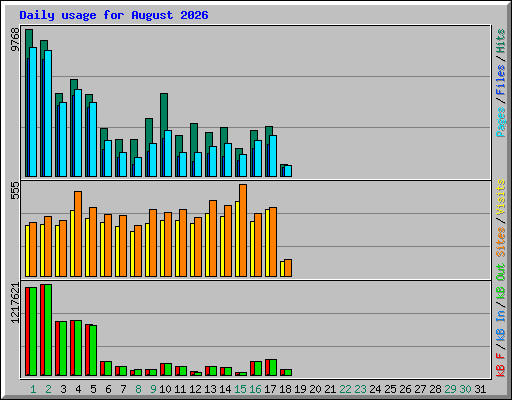Click day 15 on the x-axis
Viewport: 512px width, 400px height.
240,389
